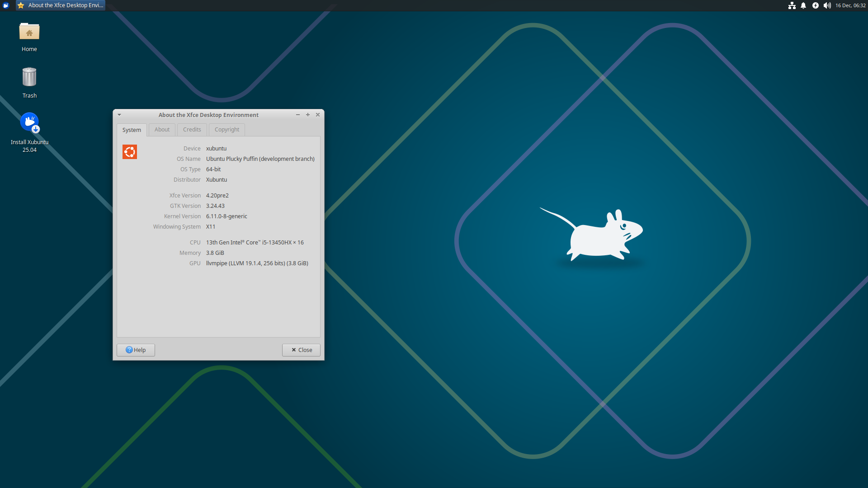Click the Xfce logo icon in About dialog
The image size is (868, 488).
(x=129, y=152)
